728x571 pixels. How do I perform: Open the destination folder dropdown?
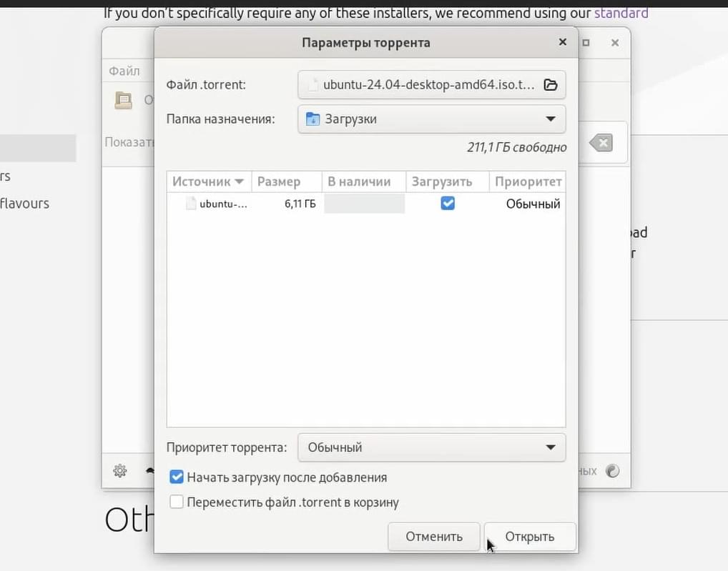point(432,119)
